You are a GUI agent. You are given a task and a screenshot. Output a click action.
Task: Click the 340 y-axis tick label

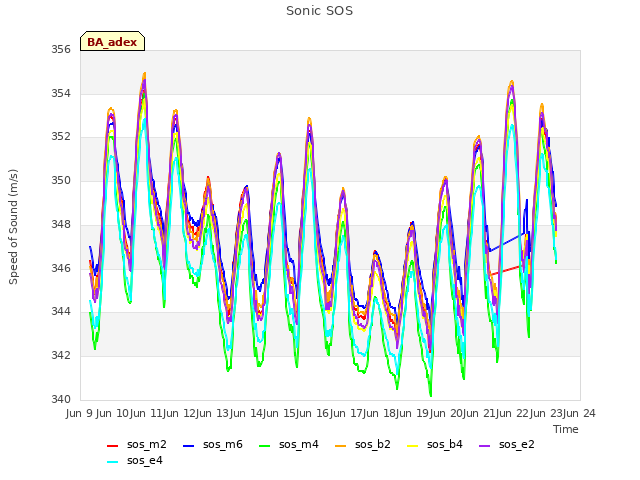click(x=61, y=399)
